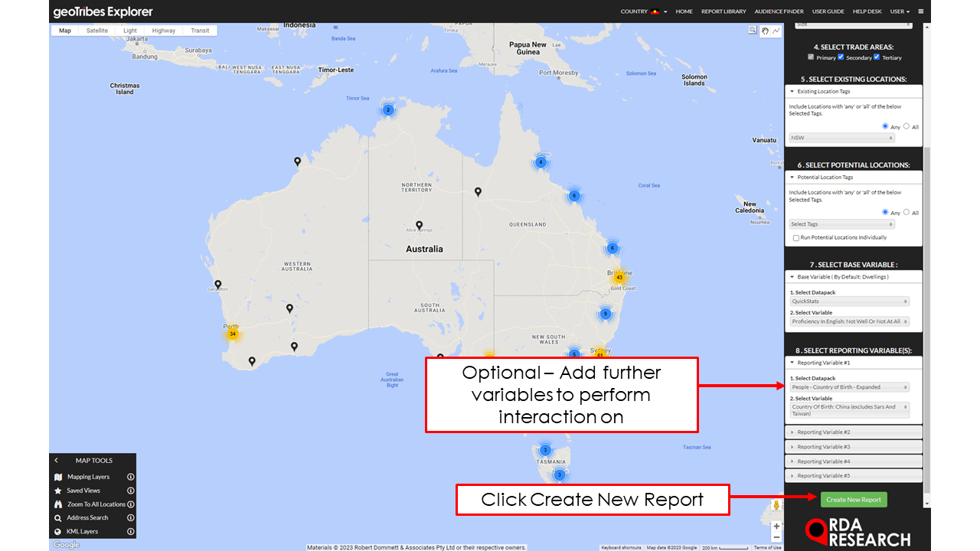
Task: Expand Reporting Variable #3
Action: point(854,447)
